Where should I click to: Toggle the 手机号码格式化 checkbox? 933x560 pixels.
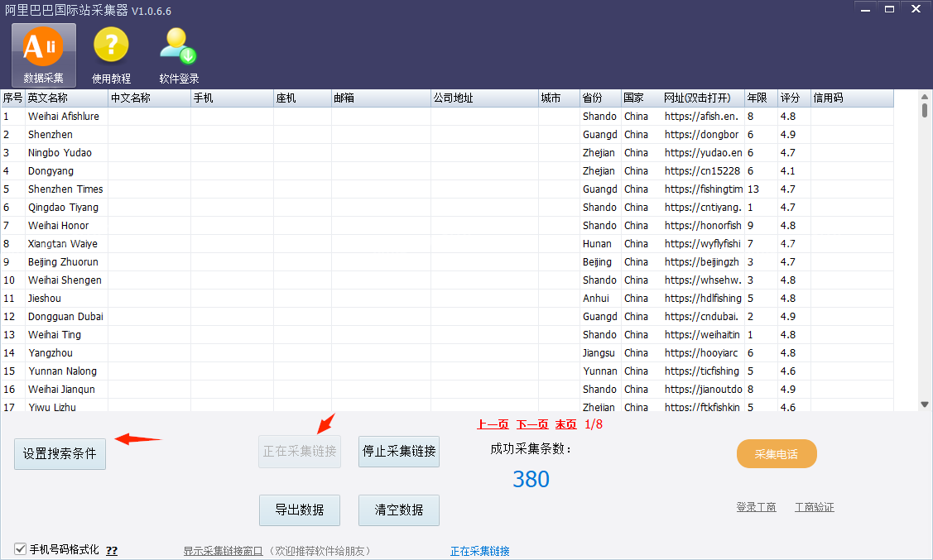tap(20, 549)
